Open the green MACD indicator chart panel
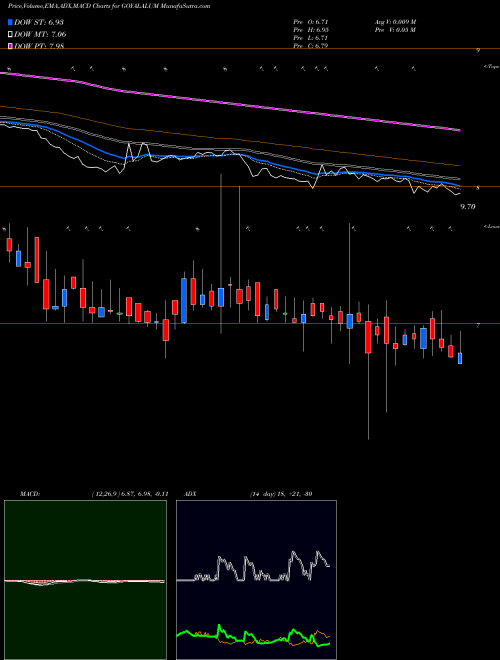The image size is (500, 660). tap(85, 580)
